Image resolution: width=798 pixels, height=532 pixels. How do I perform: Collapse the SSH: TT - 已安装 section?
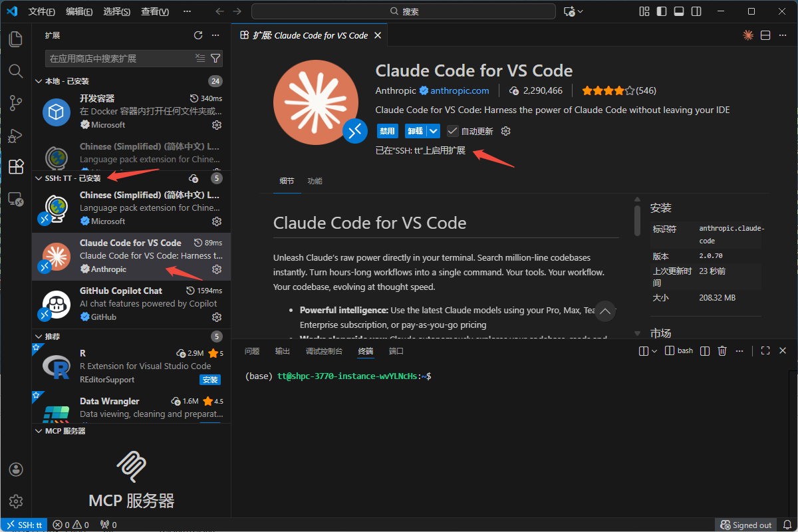tap(38, 178)
